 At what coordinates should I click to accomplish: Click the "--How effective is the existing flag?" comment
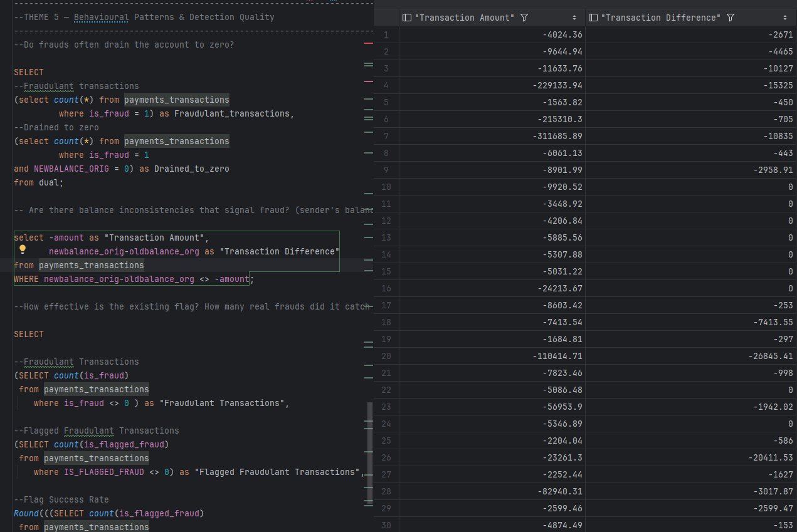click(x=194, y=306)
